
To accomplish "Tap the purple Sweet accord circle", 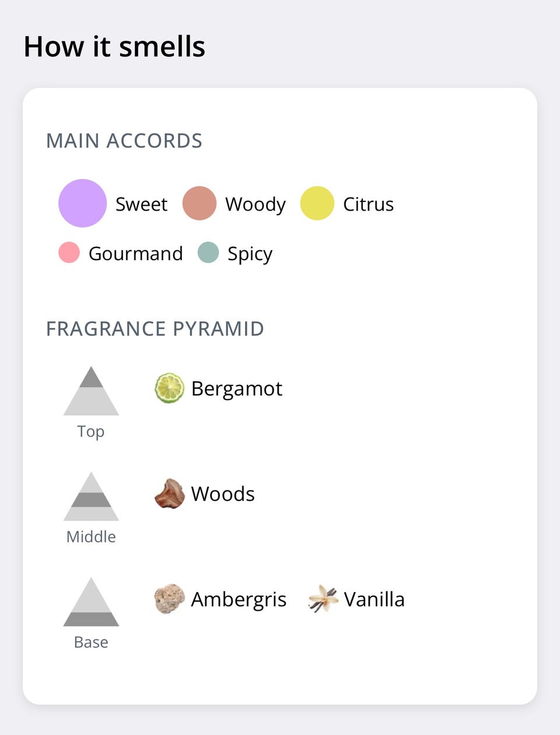I will tap(82, 204).
